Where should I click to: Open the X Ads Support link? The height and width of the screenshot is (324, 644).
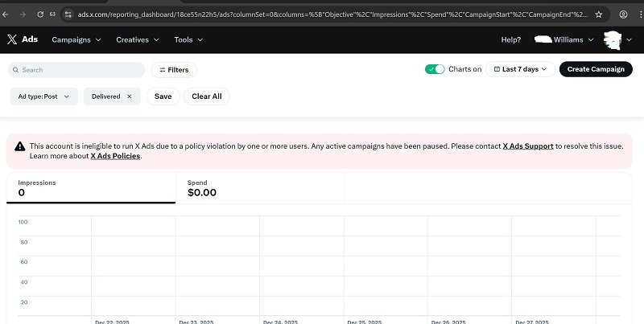coord(528,146)
